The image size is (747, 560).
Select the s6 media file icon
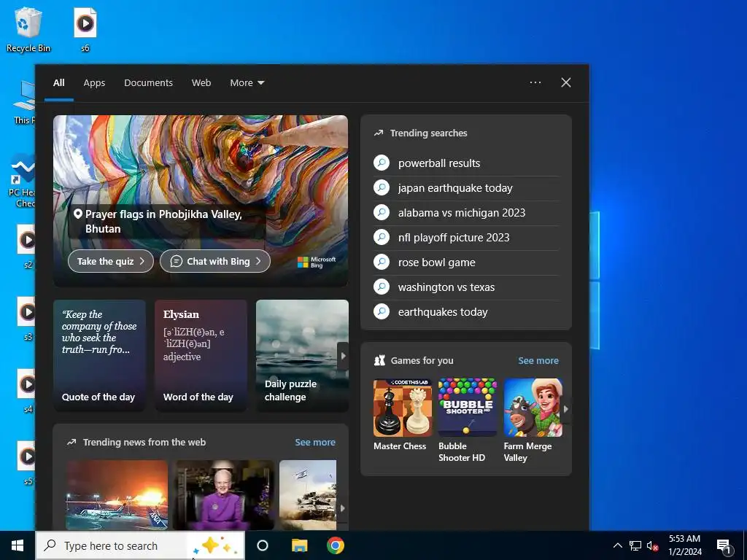[x=85, y=29]
